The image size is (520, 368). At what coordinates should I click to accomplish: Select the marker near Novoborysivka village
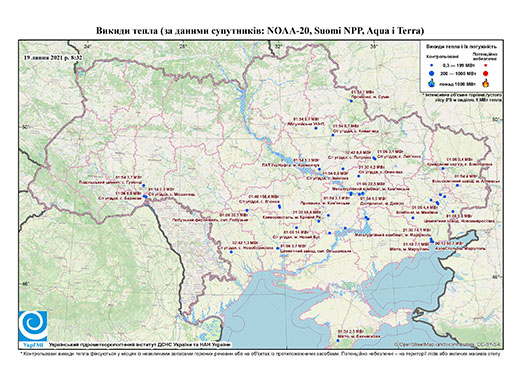(231, 252)
